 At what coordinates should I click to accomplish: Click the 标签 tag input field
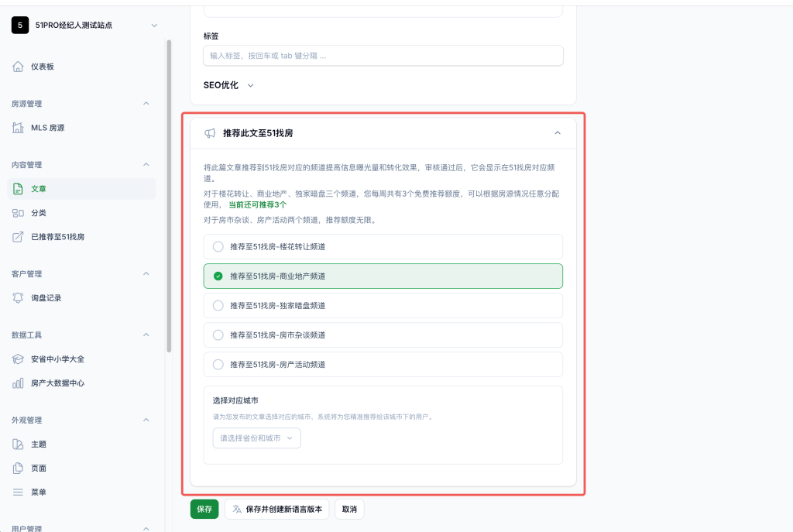tap(383, 56)
